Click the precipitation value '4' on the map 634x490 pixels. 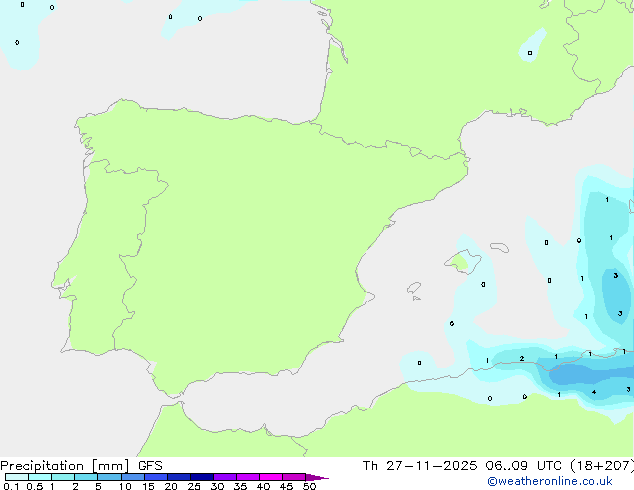click(x=594, y=392)
